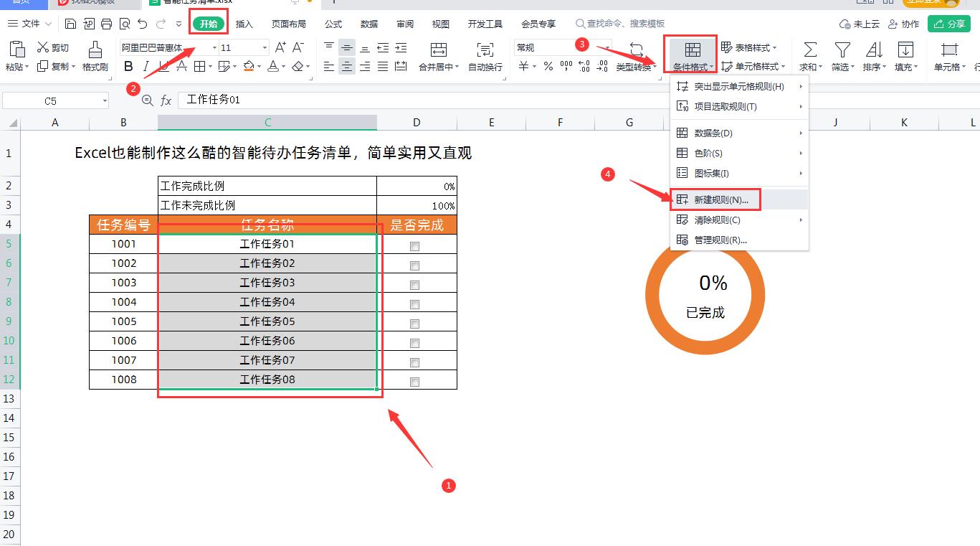Click the 排序 (Sort) icon
980x546 pixels.
[x=873, y=50]
